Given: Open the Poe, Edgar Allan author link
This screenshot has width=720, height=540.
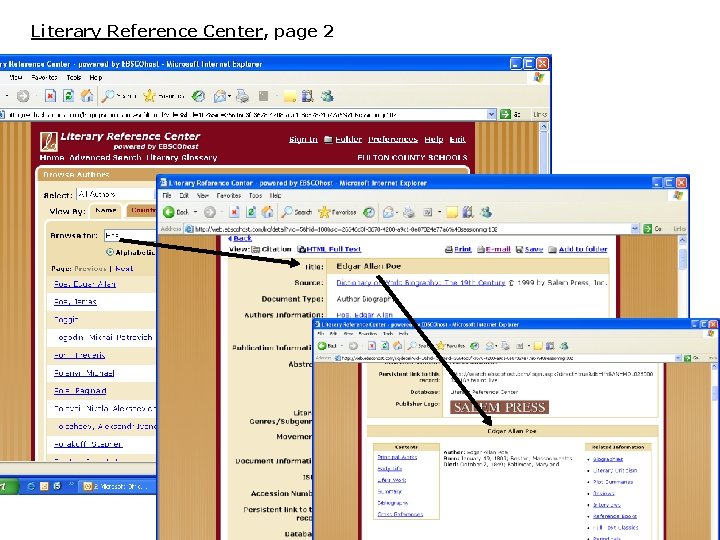Looking at the screenshot, I should pos(84,284).
